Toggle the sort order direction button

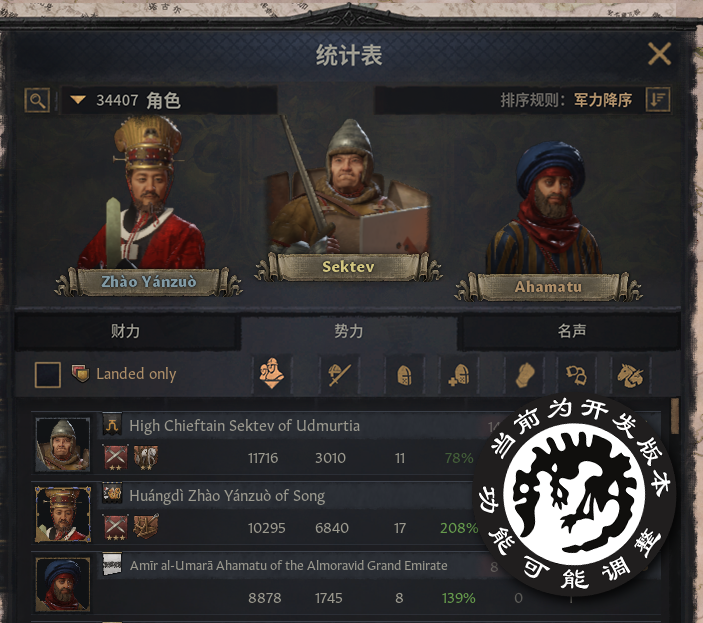(x=658, y=100)
